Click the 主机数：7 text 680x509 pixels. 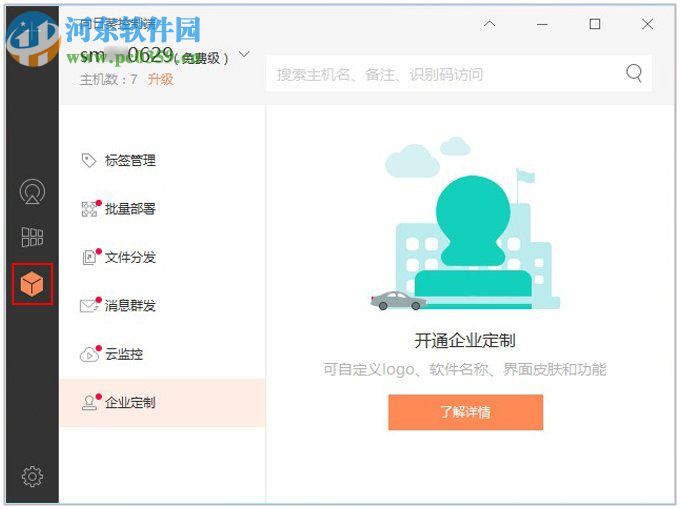pos(108,79)
